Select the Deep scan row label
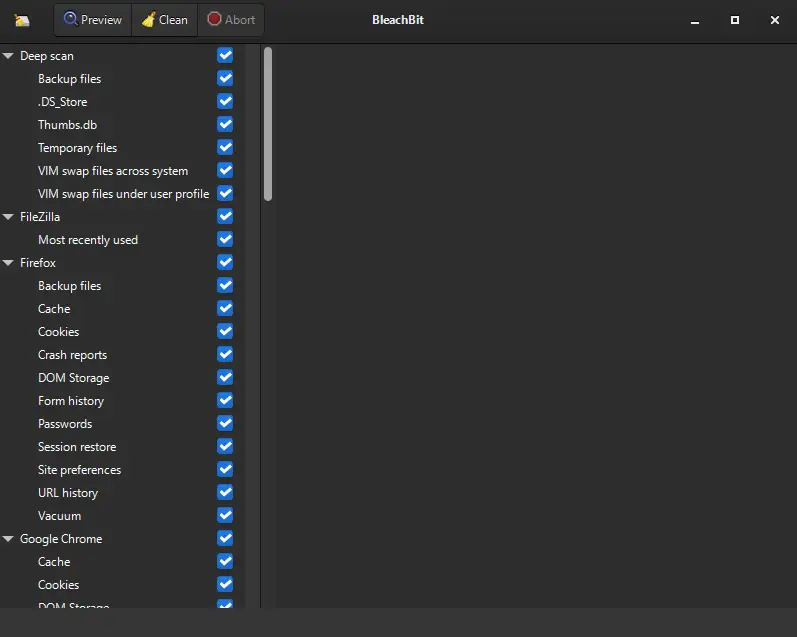Viewport: 797px width, 637px height. point(47,56)
